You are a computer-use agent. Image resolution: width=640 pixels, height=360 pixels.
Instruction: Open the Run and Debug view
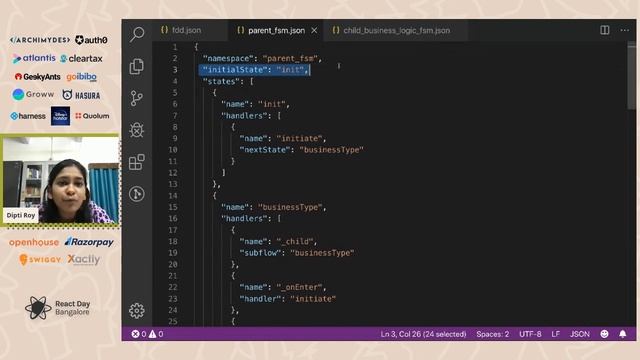pyautogui.click(x=137, y=130)
